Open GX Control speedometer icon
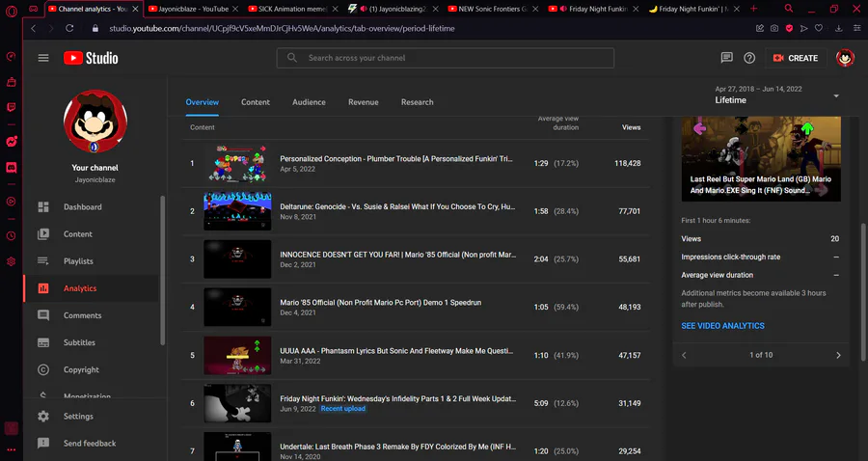 point(11,57)
